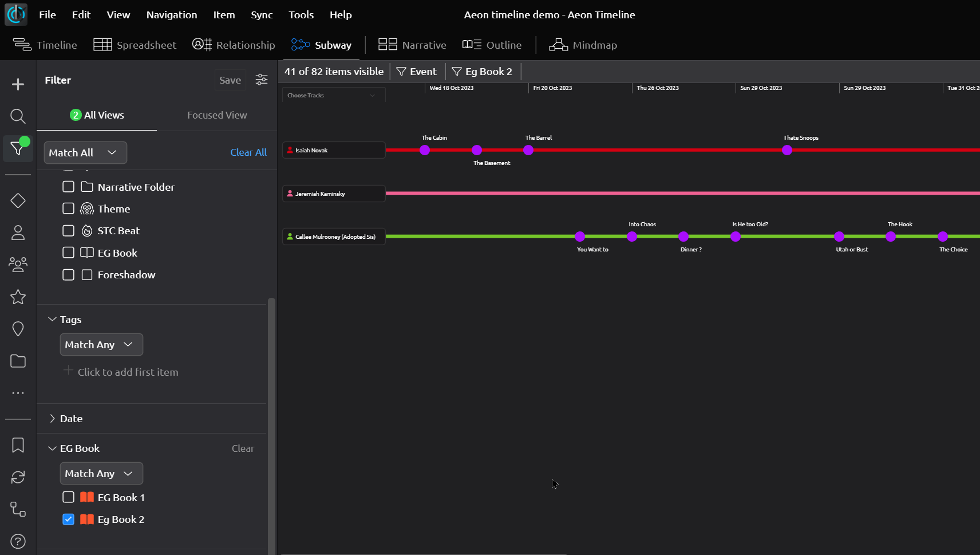Viewport: 980px width, 555px height.
Task: Check the Narrative Folder checkbox
Action: click(x=68, y=187)
